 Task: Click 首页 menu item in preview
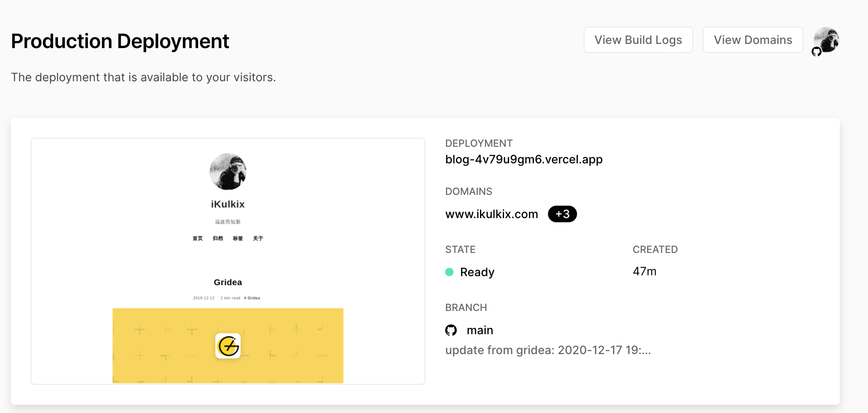pos(198,238)
